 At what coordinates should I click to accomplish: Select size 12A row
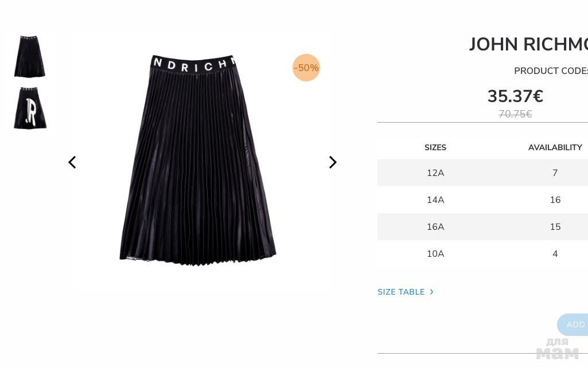pyautogui.click(x=482, y=173)
